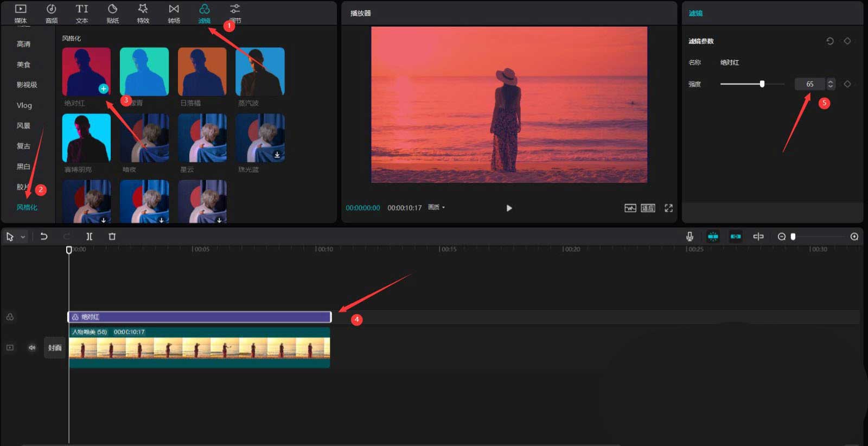Click the 封面 cover button
The width and height of the screenshot is (868, 446).
[55, 348]
